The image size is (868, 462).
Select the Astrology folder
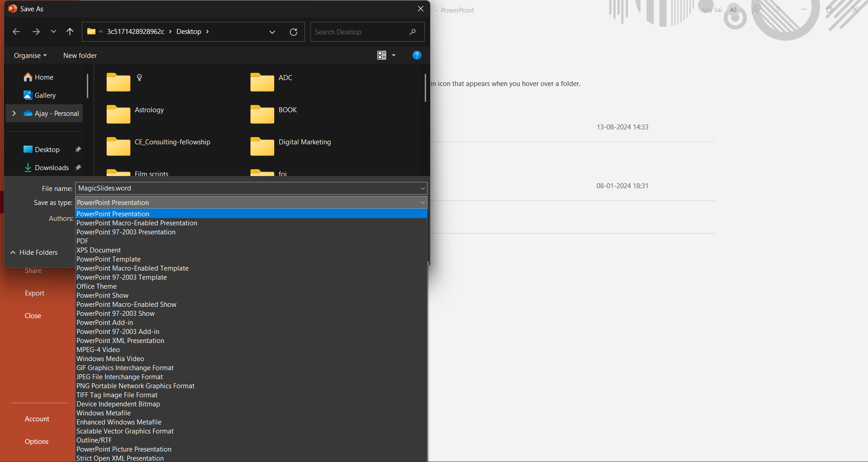135,114
